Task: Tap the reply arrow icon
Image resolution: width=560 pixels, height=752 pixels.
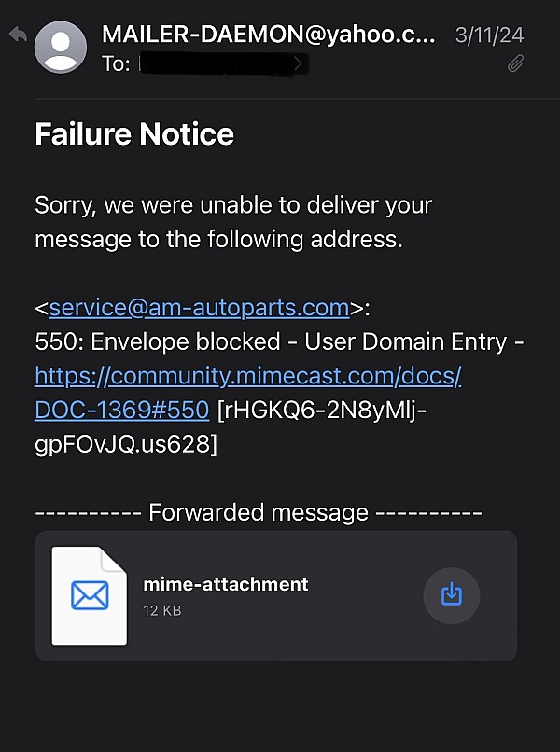Action: (x=18, y=34)
